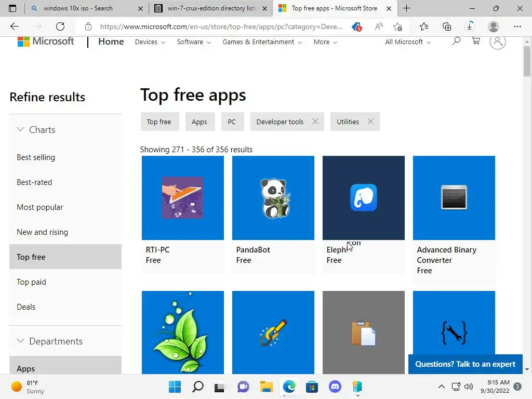
Task: Click Questions? Talk to an expert
Action: [x=465, y=364]
